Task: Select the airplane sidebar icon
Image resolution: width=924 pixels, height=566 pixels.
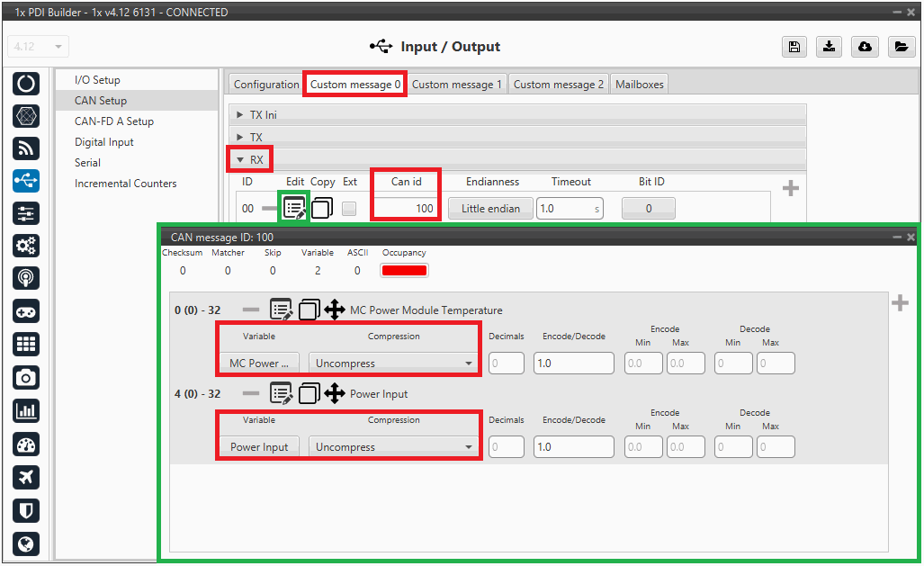Action: pos(26,477)
